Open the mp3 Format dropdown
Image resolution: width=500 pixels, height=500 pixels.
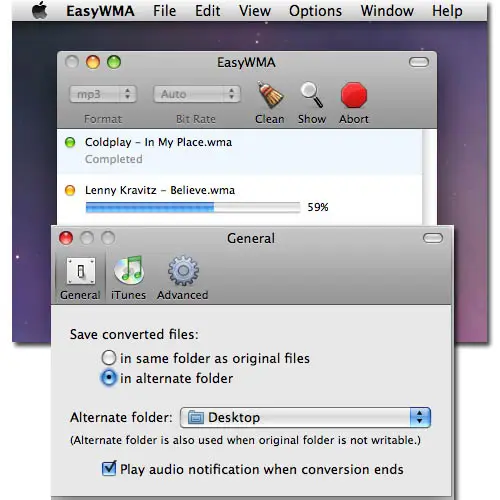pyautogui.click(x=103, y=94)
